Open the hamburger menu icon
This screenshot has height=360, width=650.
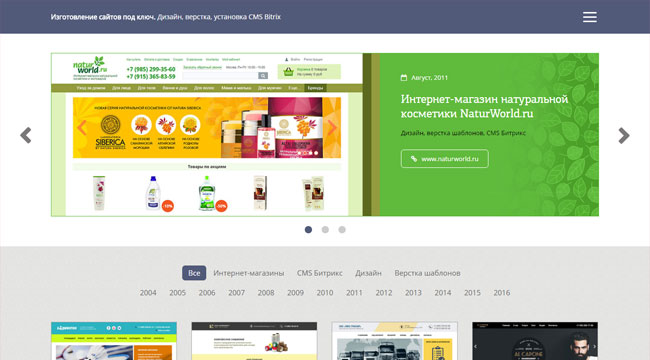tap(589, 17)
